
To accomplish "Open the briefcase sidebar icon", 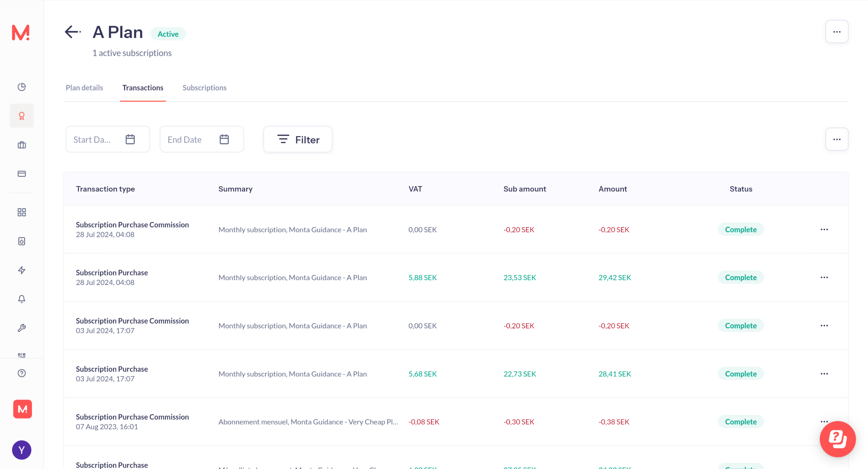I will pos(22,145).
